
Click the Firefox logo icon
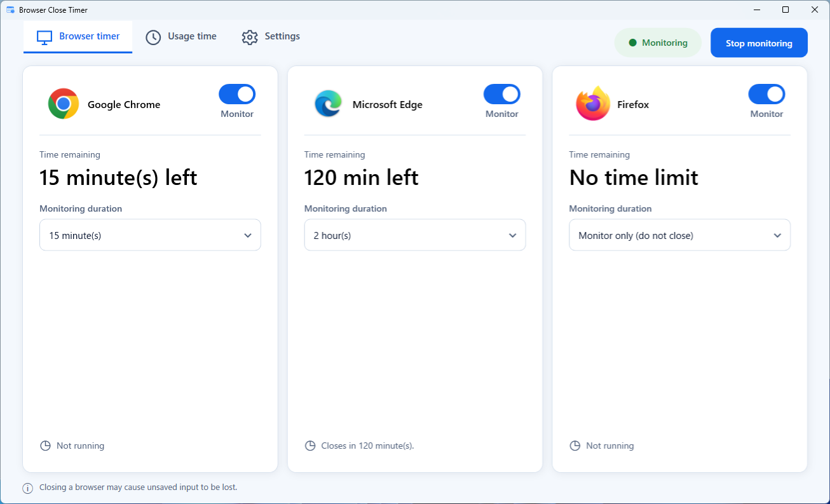point(592,104)
